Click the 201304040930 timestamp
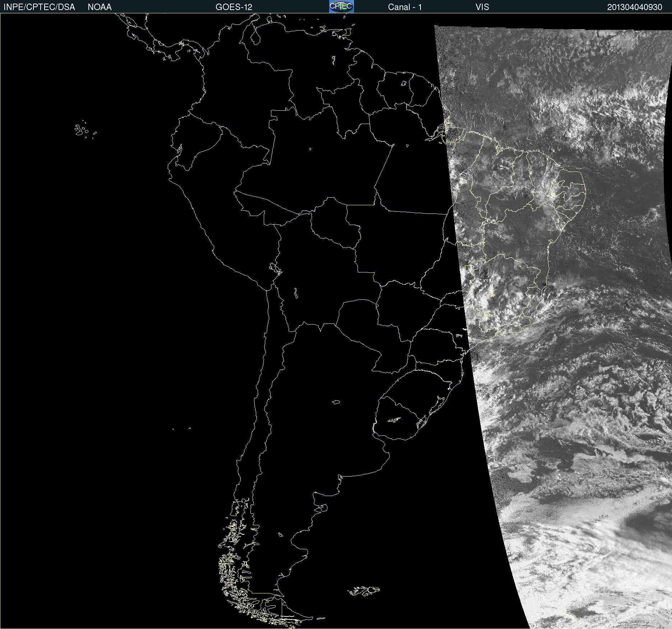This screenshot has height=629, width=672. pos(635,7)
